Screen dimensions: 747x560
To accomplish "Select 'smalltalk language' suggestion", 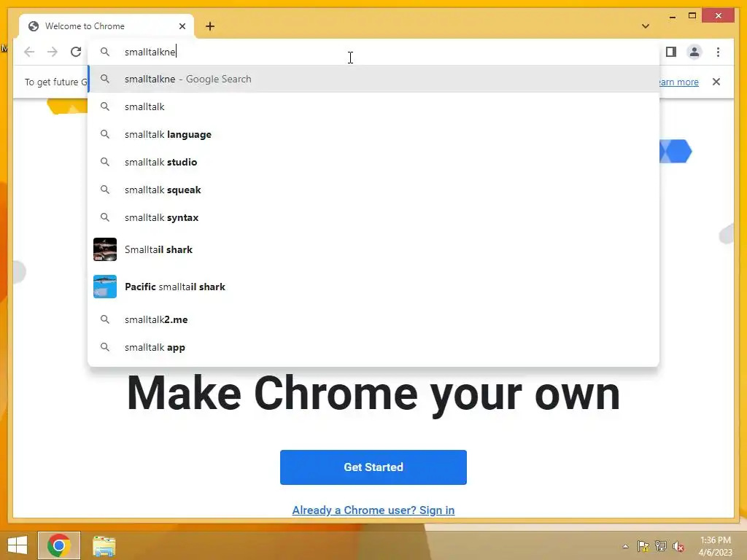I will (x=373, y=134).
